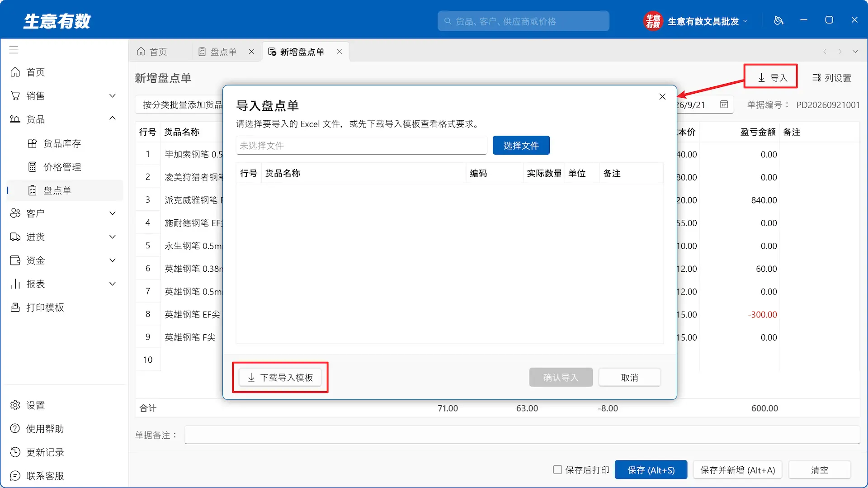This screenshot has width=868, height=488.
Task: Click the search magnifier icon
Action: [x=448, y=21]
